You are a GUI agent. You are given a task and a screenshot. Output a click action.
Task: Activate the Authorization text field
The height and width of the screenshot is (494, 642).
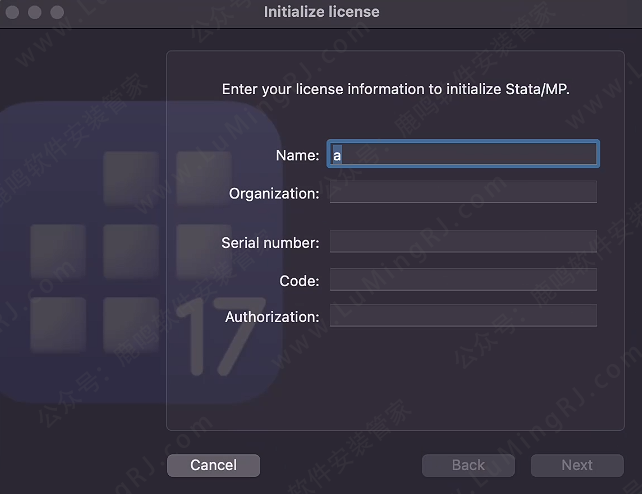coord(463,316)
